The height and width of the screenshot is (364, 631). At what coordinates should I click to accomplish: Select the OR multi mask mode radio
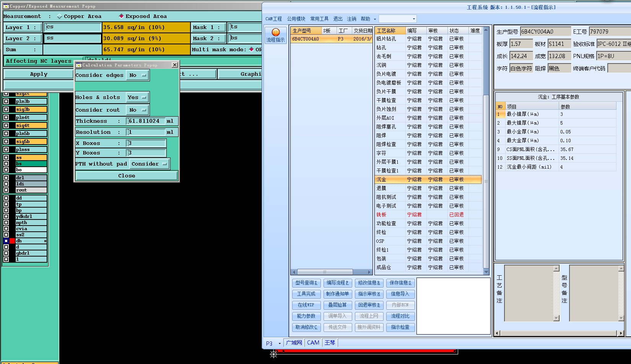(251, 49)
